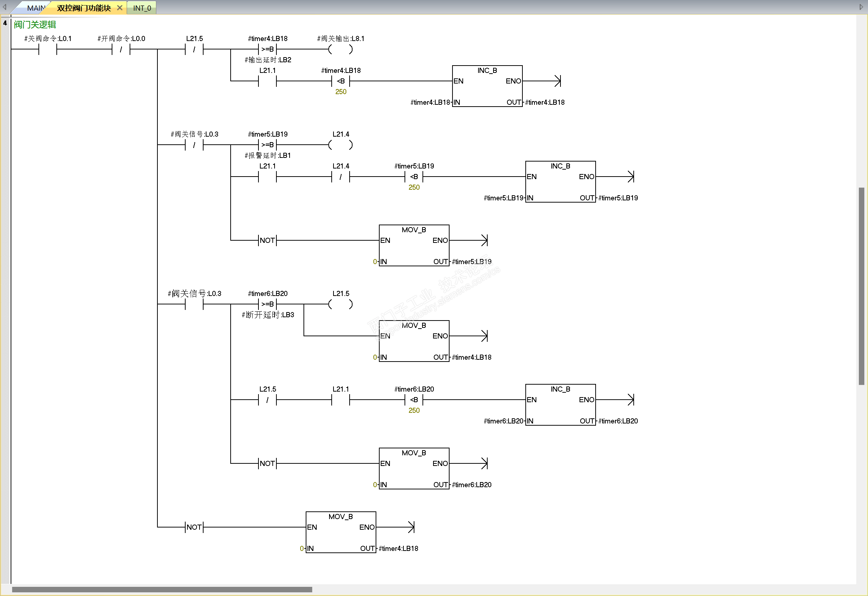Click the tab scroll right arrow
The height and width of the screenshot is (596, 868).
[861, 7]
